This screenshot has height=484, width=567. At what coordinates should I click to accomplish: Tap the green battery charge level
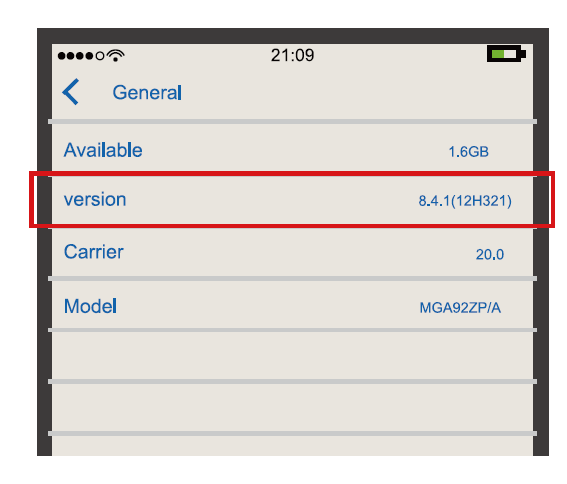coord(498,54)
